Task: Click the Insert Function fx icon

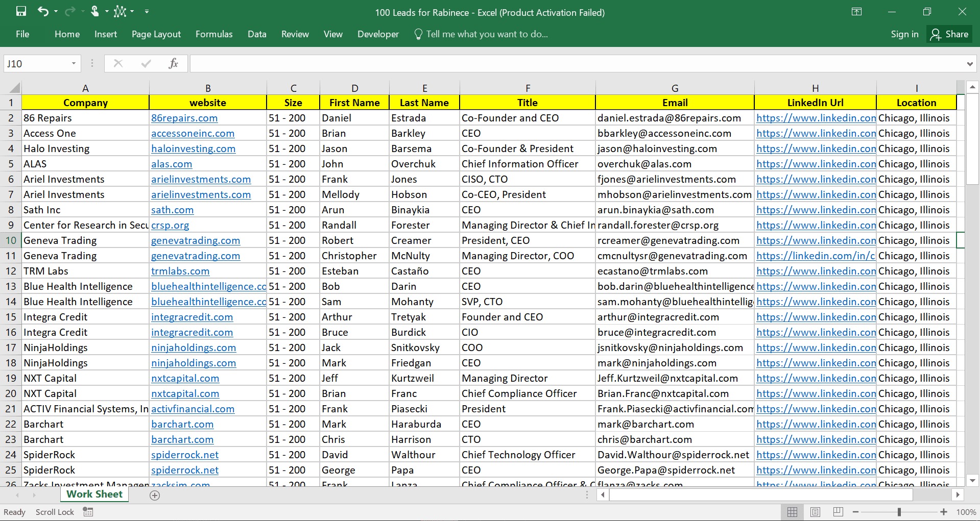Action: coord(173,63)
